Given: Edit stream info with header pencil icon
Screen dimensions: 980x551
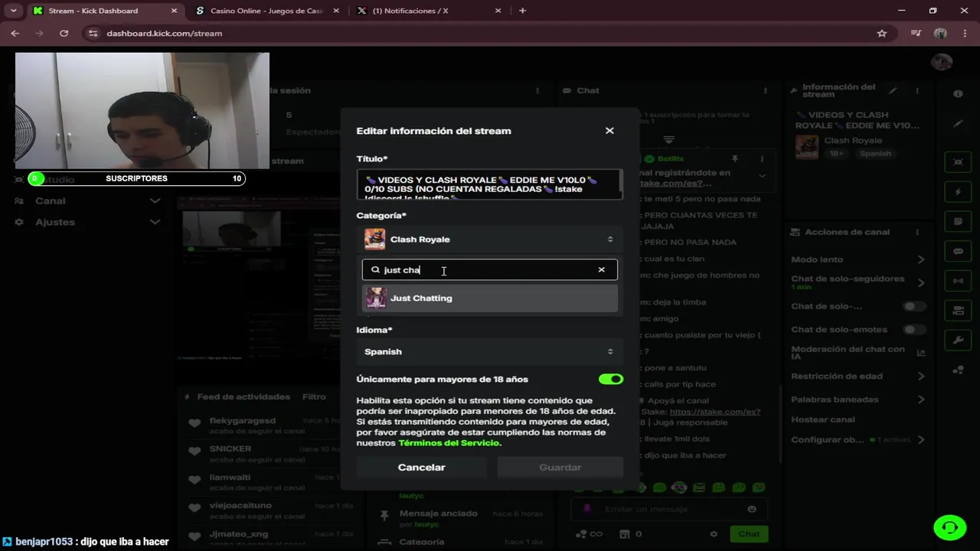Looking at the screenshot, I should (x=893, y=91).
